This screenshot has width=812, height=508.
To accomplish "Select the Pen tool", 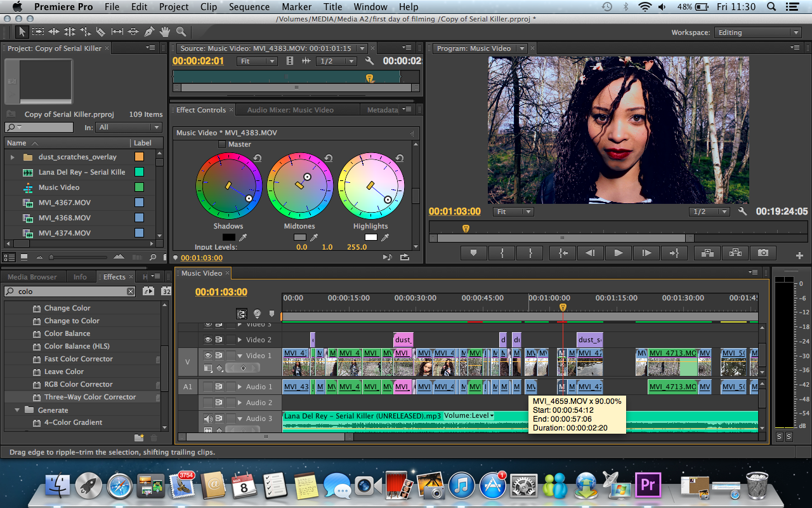I will pos(149,32).
